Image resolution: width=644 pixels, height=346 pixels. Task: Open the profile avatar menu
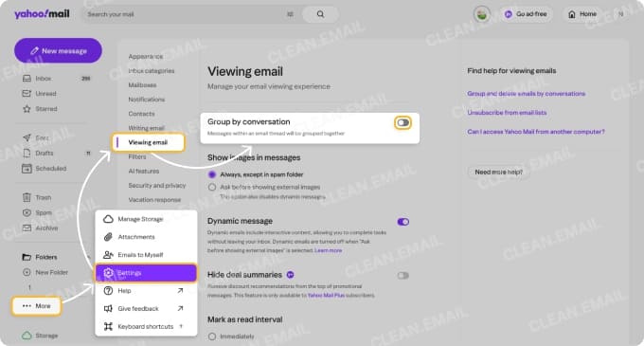tap(482, 14)
